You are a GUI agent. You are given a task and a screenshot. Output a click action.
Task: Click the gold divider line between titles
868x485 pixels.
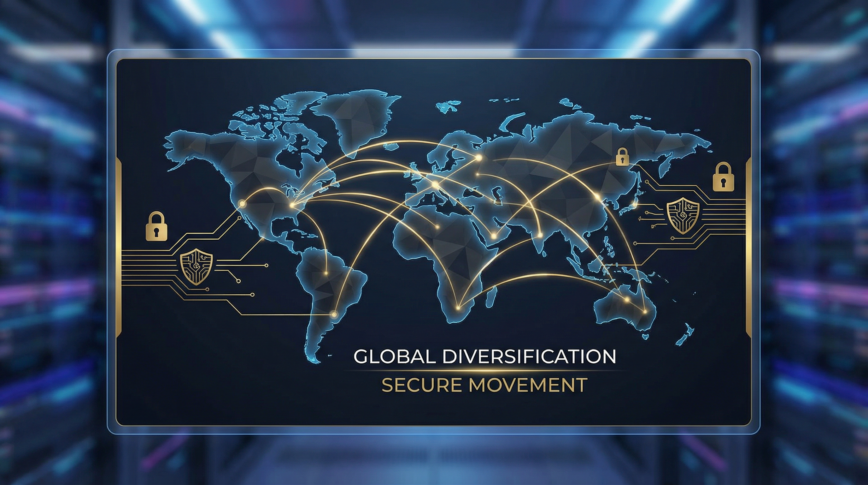484,371
